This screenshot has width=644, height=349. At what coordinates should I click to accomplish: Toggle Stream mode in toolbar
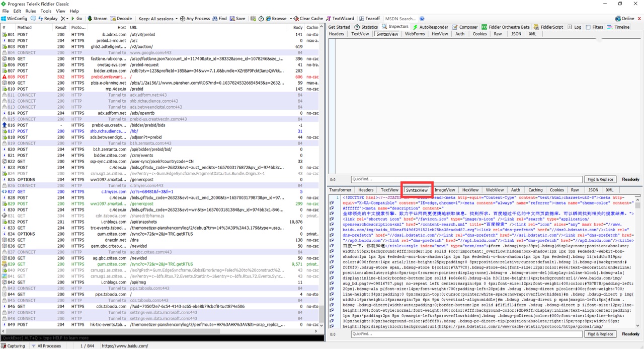(98, 19)
